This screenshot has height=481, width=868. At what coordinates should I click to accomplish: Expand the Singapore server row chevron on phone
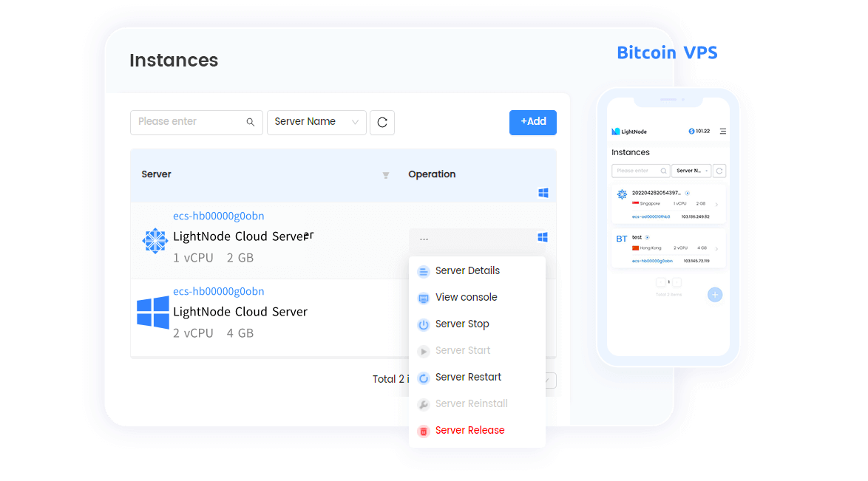point(716,205)
